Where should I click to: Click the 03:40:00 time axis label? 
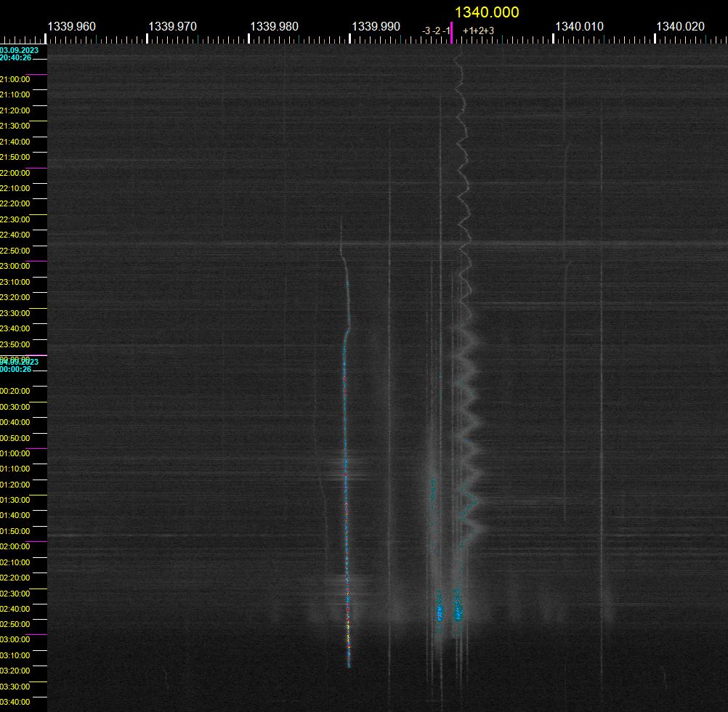tap(15, 702)
